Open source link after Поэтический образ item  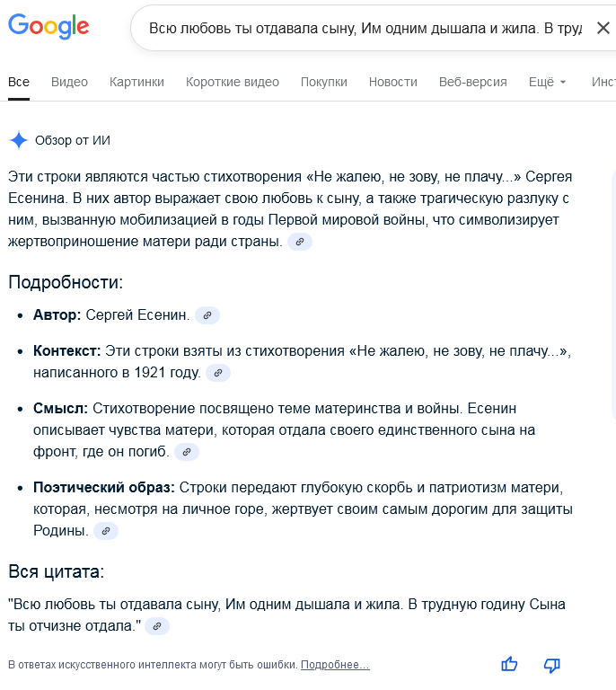(x=106, y=531)
